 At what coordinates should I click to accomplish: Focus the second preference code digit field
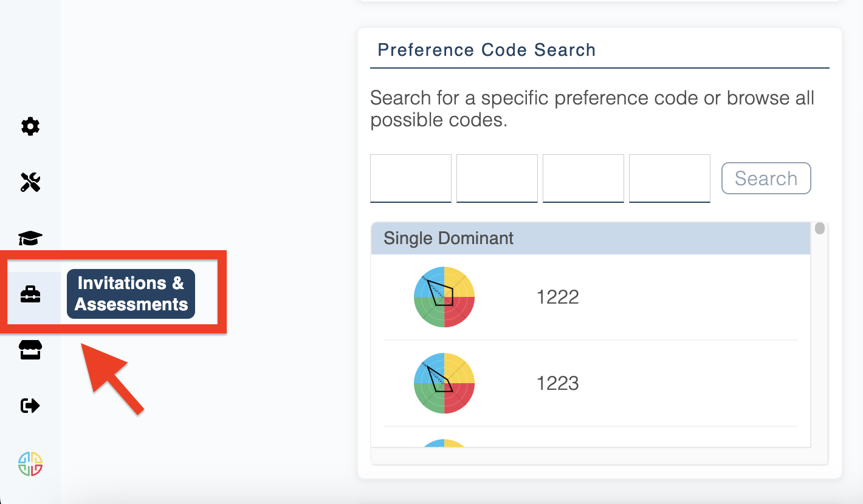(497, 178)
